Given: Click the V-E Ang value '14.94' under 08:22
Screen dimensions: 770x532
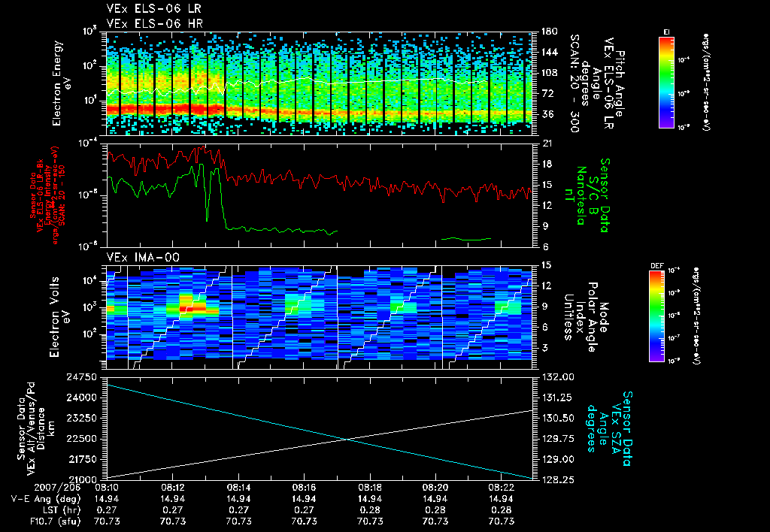Looking at the screenshot, I should pos(502,499).
